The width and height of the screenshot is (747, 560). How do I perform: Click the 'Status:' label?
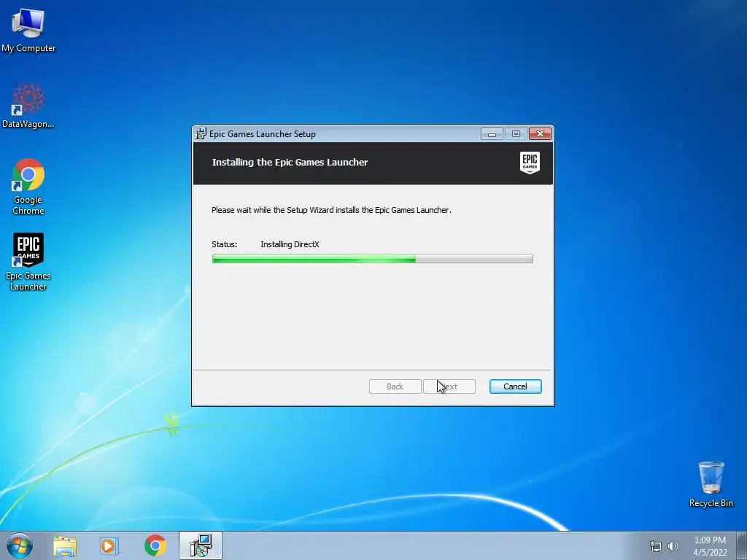pyautogui.click(x=225, y=244)
